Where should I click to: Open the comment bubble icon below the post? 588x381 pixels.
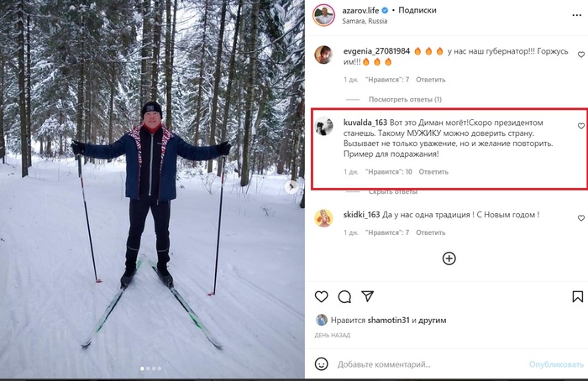click(x=344, y=296)
